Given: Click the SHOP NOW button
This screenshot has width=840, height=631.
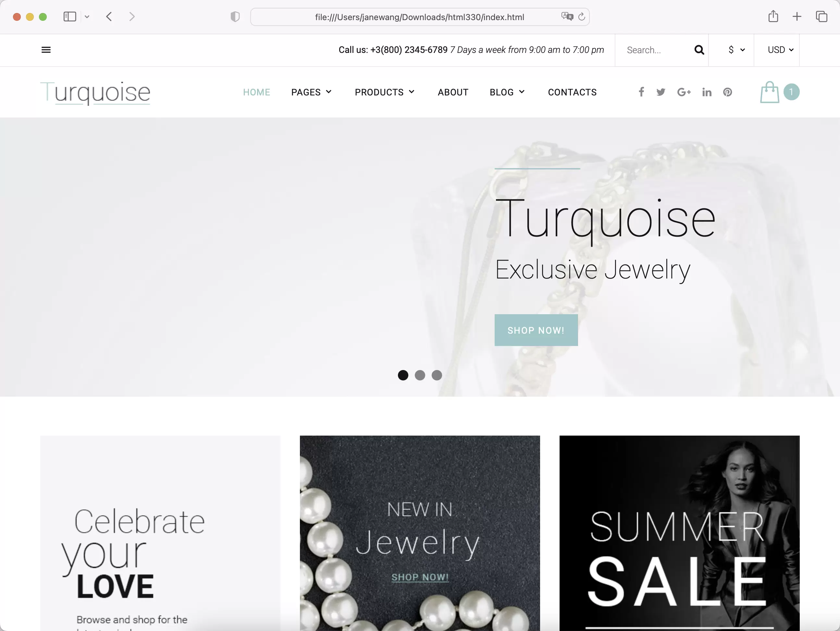Looking at the screenshot, I should click(535, 330).
